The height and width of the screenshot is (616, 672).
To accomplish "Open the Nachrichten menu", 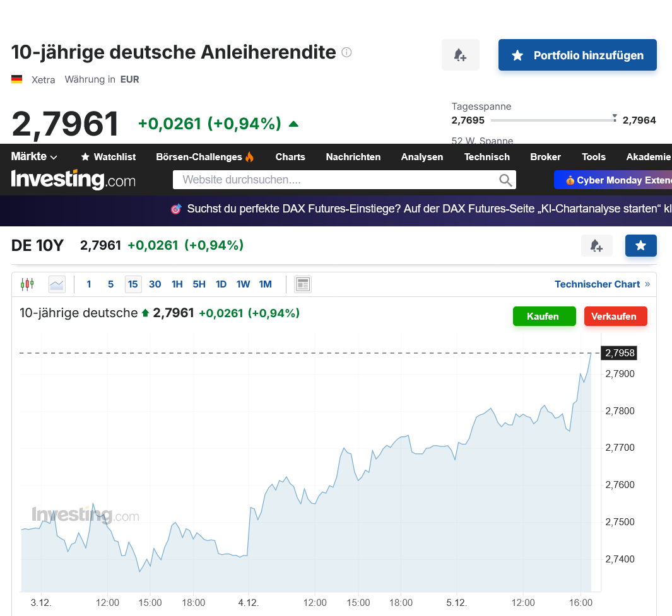I will (353, 157).
